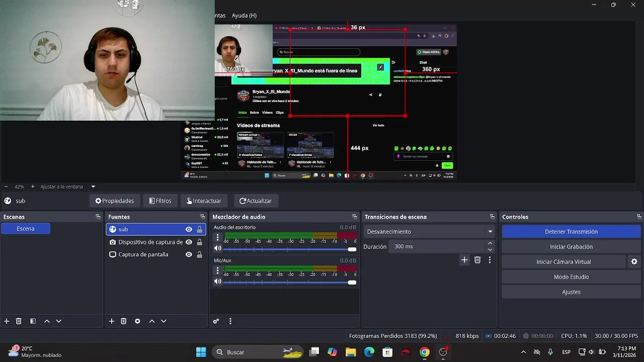Select the Escena scene
Viewport: 644px width, 362px height.
[26, 229]
